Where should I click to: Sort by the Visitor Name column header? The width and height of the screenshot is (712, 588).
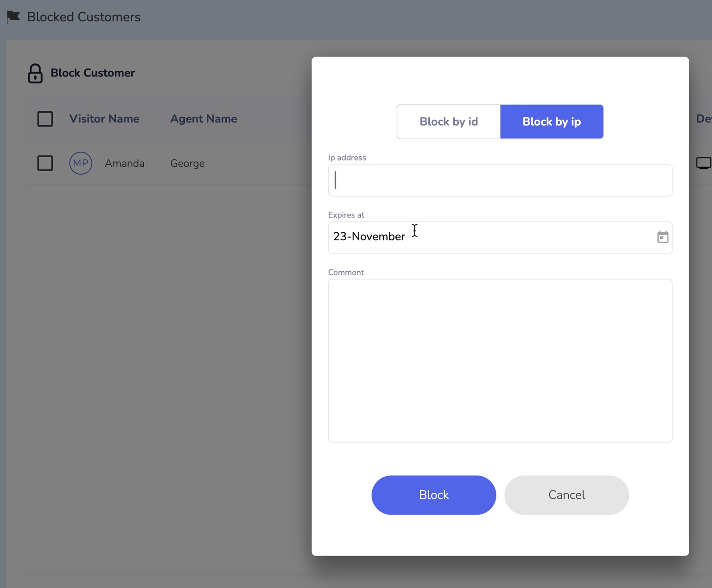104,119
